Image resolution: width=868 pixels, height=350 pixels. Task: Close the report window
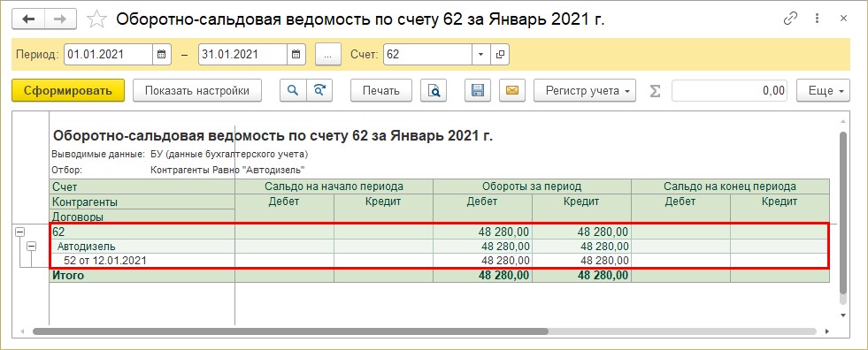(x=843, y=19)
